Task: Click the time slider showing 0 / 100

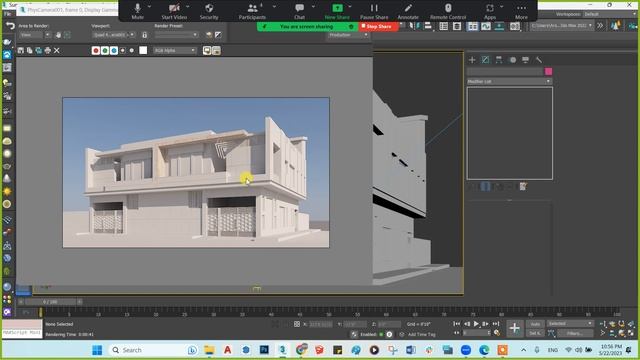Action: click(x=50, y=302)
